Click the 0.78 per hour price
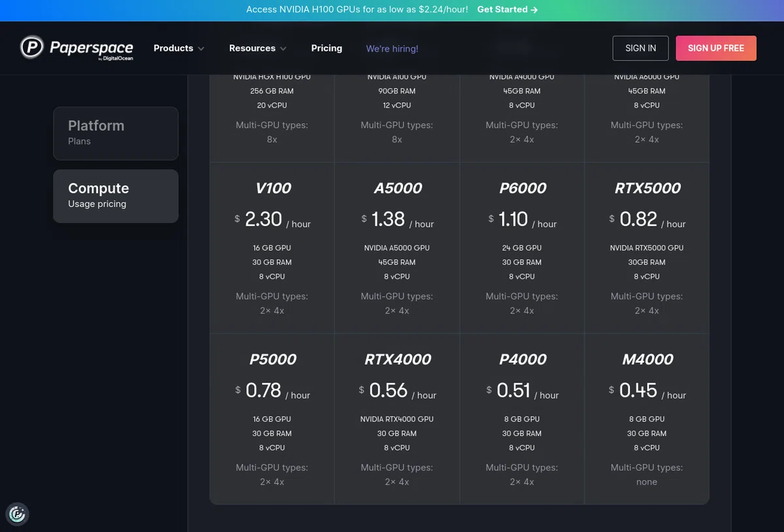This screenshot has width=784, height=532. coord(272,390)
